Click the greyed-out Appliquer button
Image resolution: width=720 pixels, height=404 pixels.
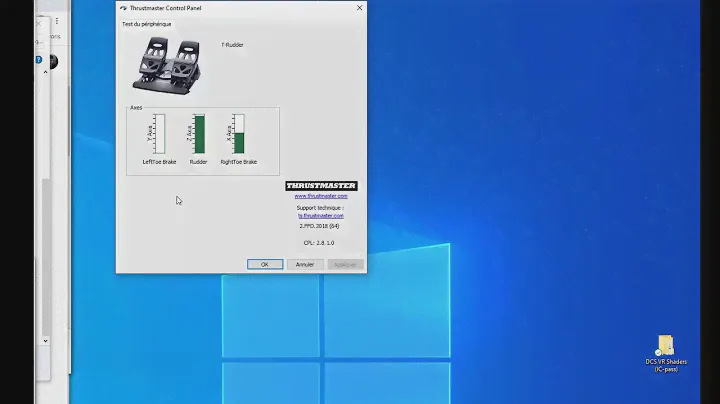coord(346,264)
